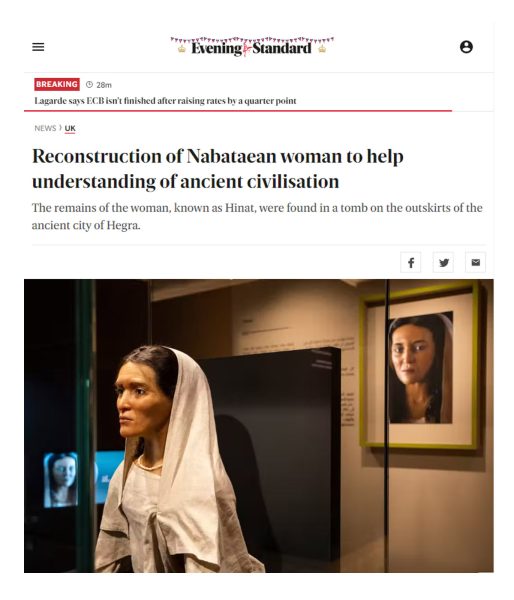Share article on Facebook
The height and width of the screenshot is (600, 514).
(x=411, y=262)
